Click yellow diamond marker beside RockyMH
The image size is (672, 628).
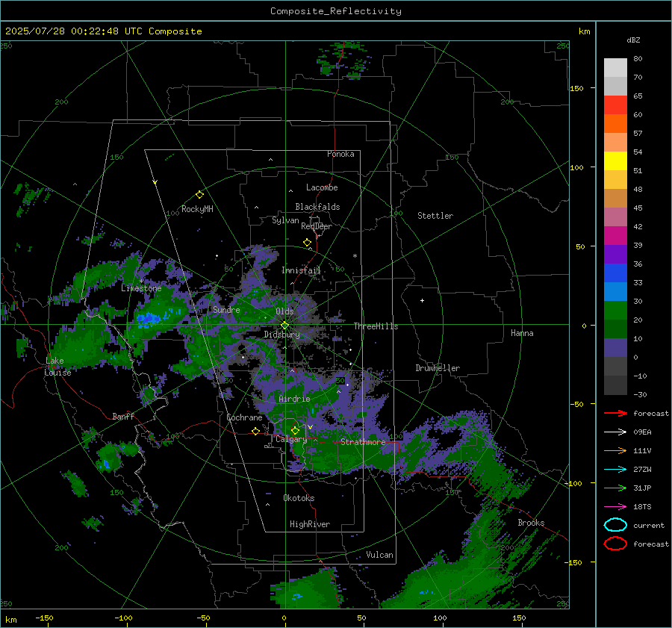pos(199,195)
